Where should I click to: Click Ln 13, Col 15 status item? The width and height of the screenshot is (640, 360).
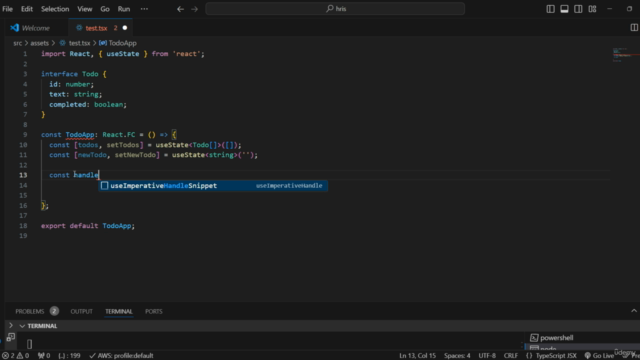coord(417,356)
